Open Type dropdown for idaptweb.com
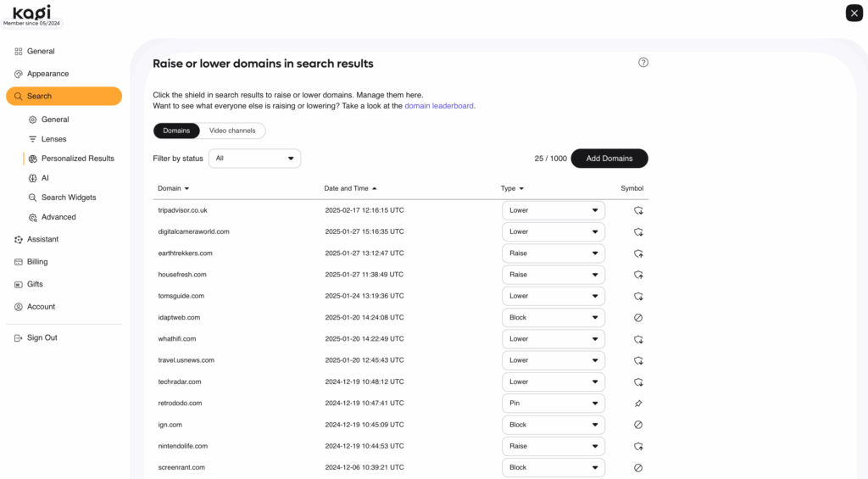 point(553,318)
